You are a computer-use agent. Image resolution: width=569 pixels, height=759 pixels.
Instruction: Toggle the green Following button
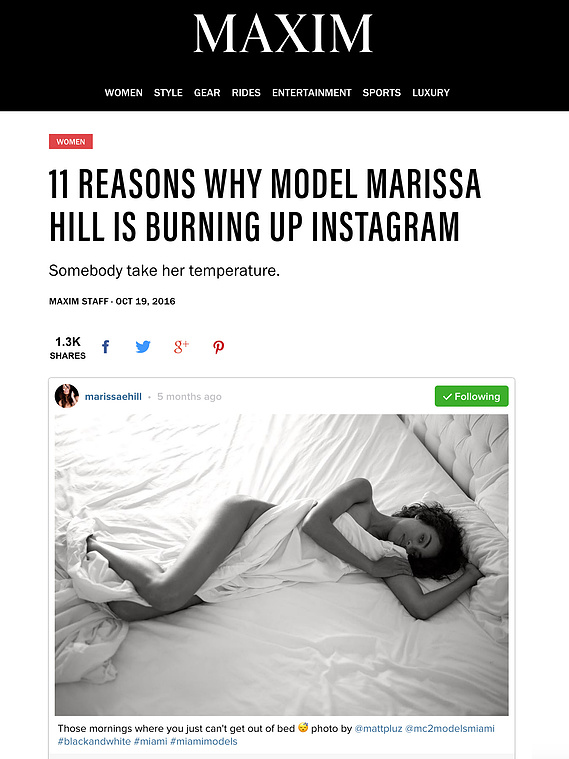click(x=472, y=396)
